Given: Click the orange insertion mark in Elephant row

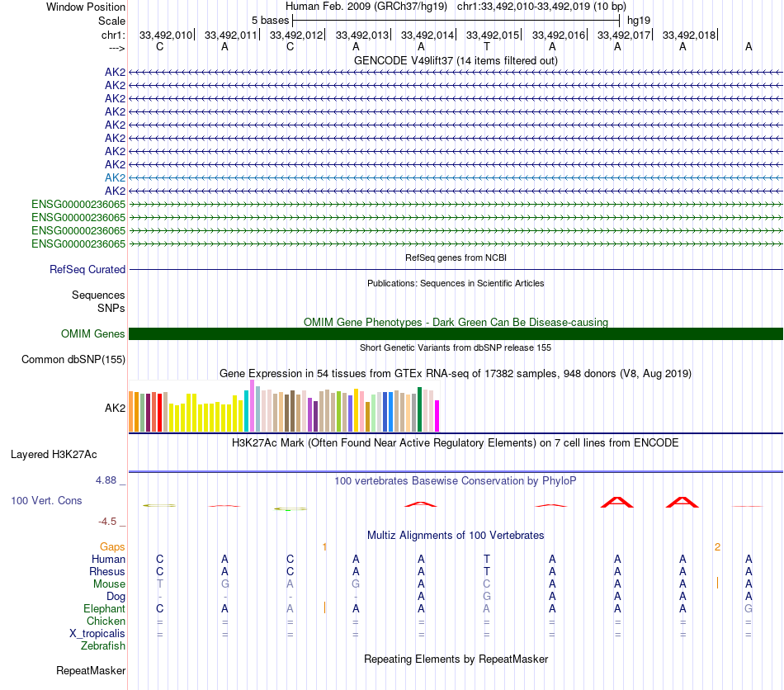Looking at the screenshot, I should point(324,607).
